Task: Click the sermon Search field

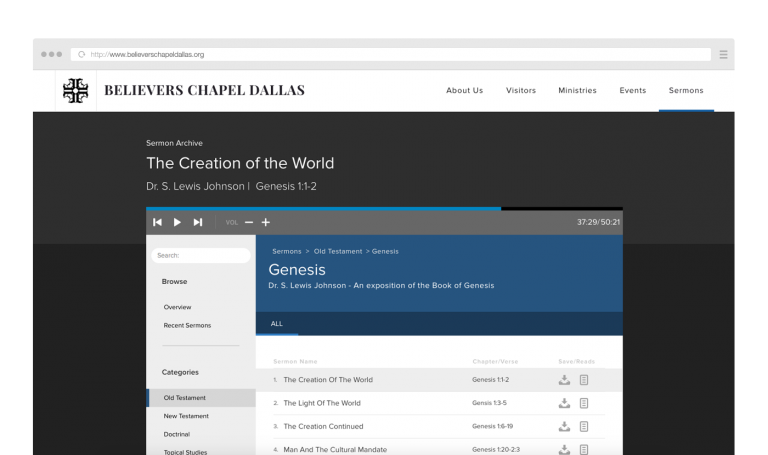Action: tap(201, 256)
